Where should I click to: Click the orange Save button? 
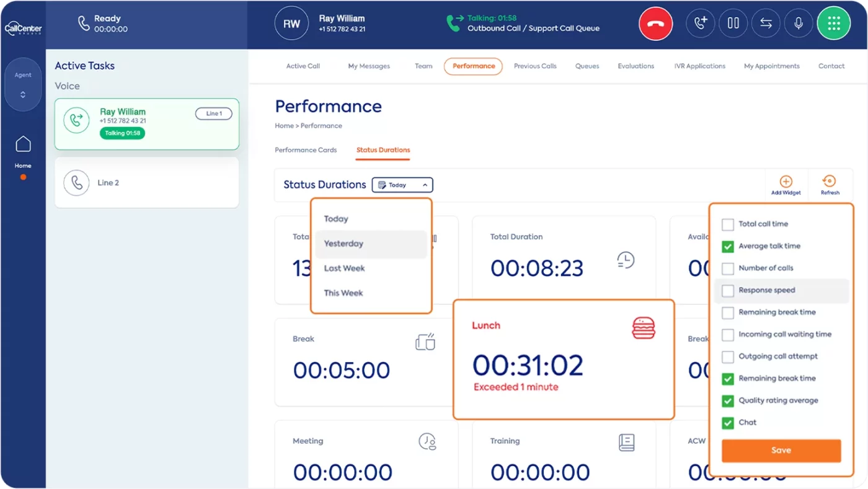point(781,451)
